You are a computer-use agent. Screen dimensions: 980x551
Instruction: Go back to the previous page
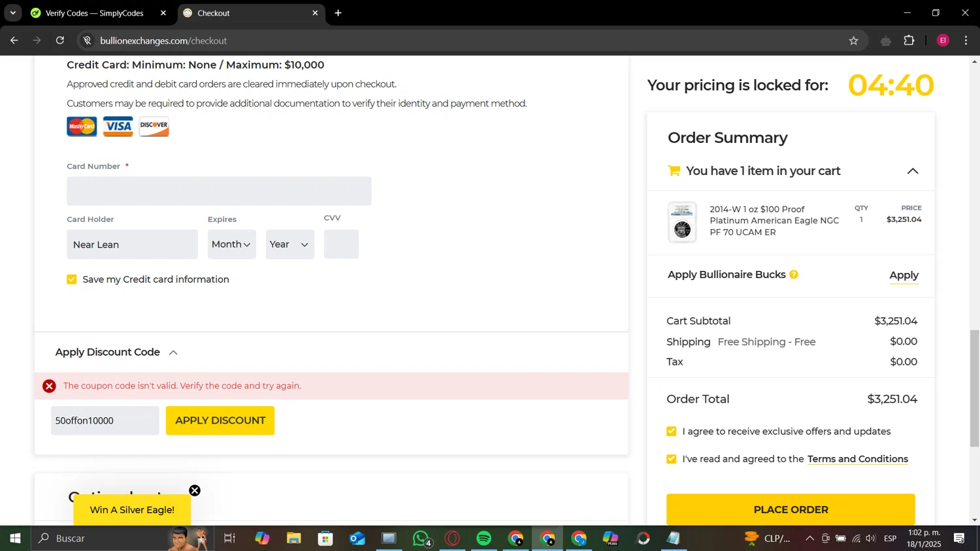click(14, 40)
